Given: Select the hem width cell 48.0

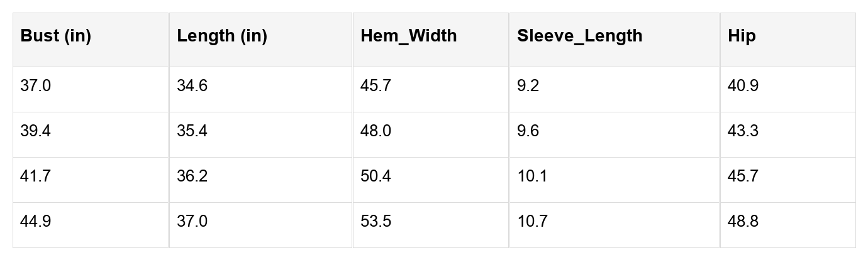Looking at the screenshot, I should [x=376, y=131].
